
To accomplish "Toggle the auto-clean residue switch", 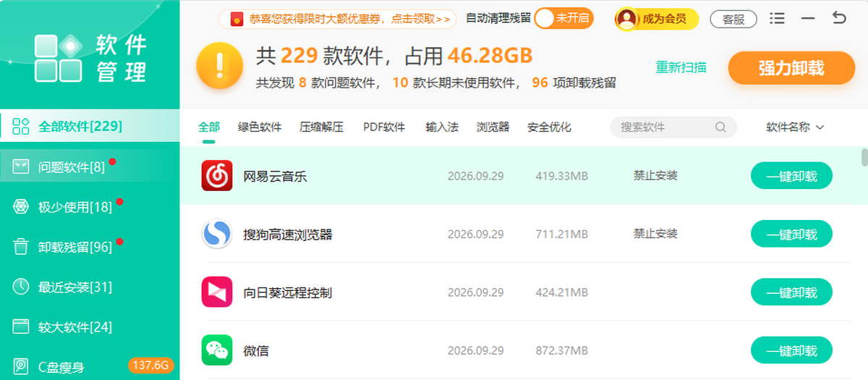I will click(564, 19).
